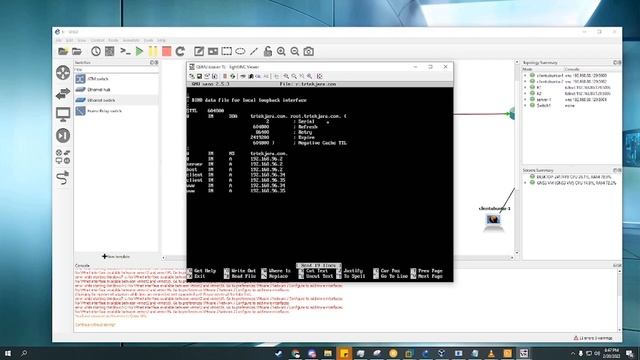The width and height of the screenshot is (640, 360).
Task: Click the New blank project icon in GNS3 toolbar
Action: pos(63,51)
